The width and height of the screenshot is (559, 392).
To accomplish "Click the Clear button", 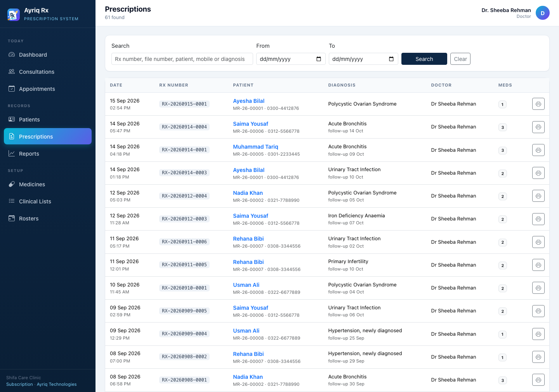I will [460, 59].
